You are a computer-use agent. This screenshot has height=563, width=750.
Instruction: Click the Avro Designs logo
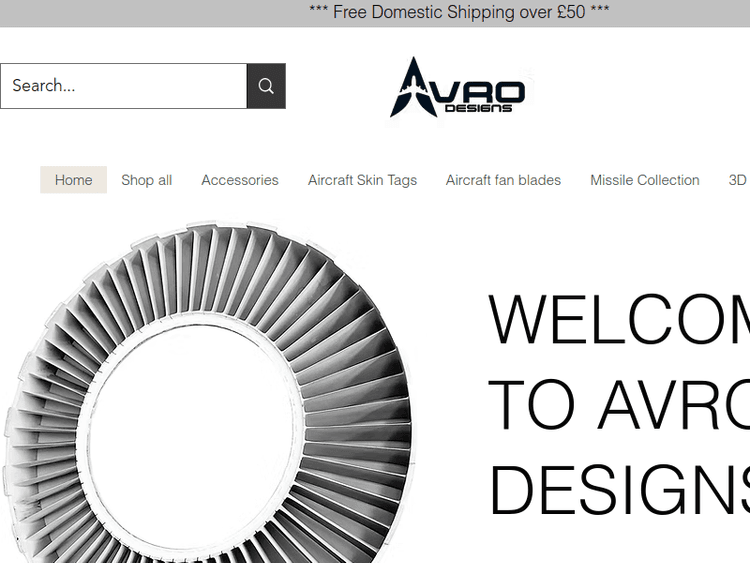(458, 88)
